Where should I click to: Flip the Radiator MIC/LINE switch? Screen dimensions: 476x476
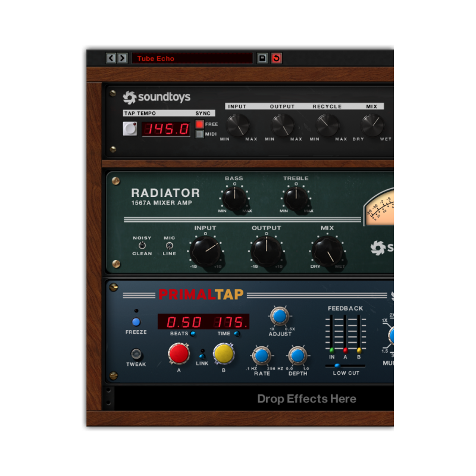[170, 247]
